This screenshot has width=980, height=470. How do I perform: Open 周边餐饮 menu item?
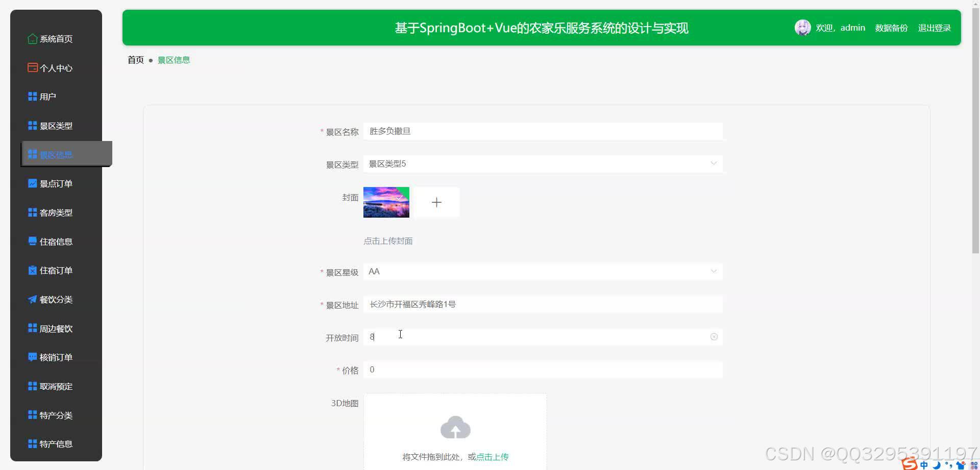click(56, 328)
